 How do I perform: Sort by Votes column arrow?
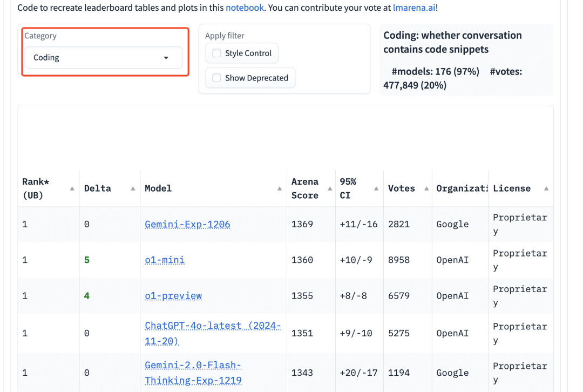click(426, 188)
